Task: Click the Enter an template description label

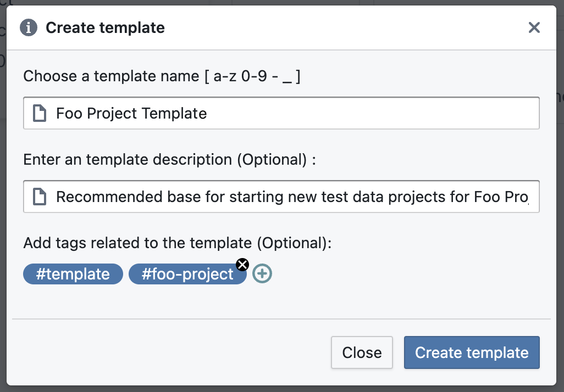Action: click(x=169, y=160)
